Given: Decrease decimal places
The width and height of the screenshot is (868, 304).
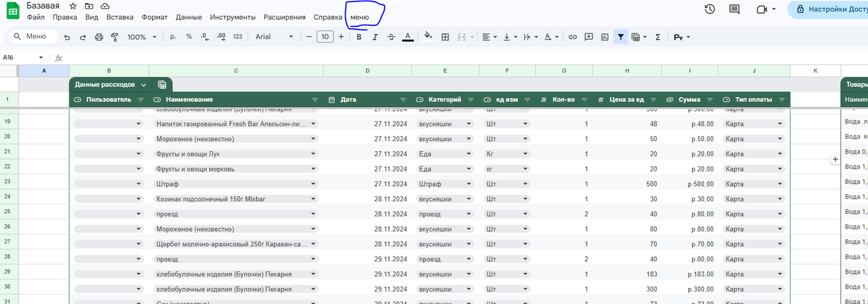Looking at the screenshot, I should [205, 37].
